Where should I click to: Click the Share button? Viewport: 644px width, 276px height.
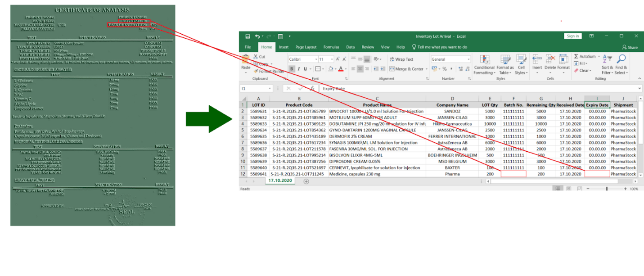[630, 47]
